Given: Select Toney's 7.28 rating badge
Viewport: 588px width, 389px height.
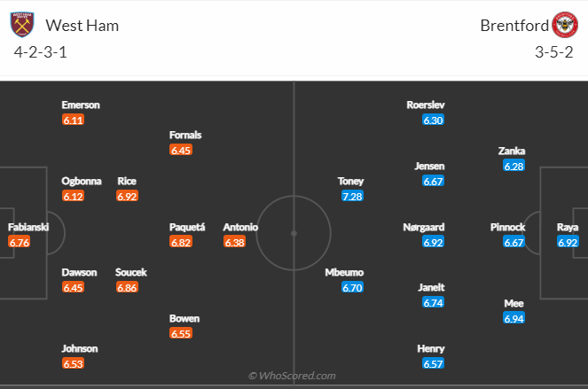Looking at the screenshot, I should click(x=352, y=196).
